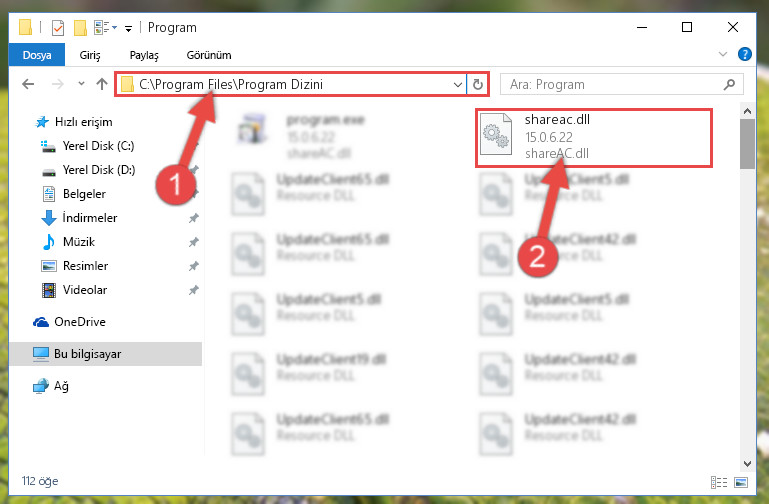Open the quick access toolbar customize dropdown
This screenshot has height=504, width=769.
click(x=128, y=29)
